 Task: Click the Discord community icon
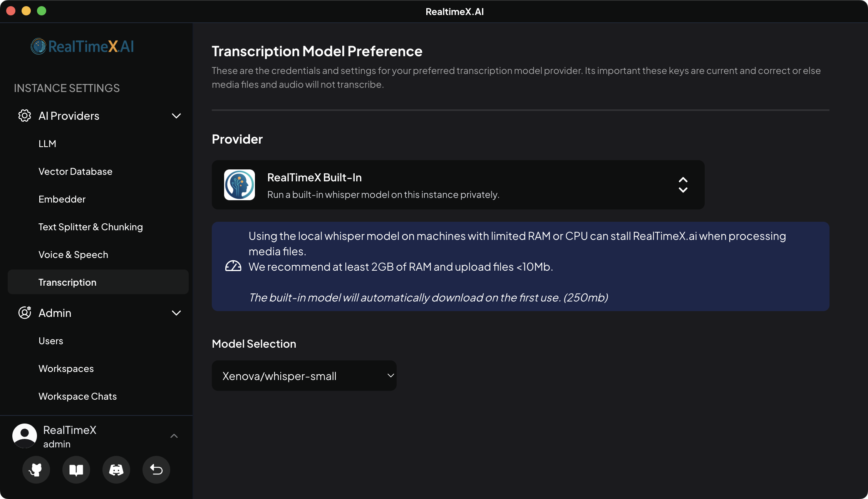pyautogui.click(x=116, y=470)
